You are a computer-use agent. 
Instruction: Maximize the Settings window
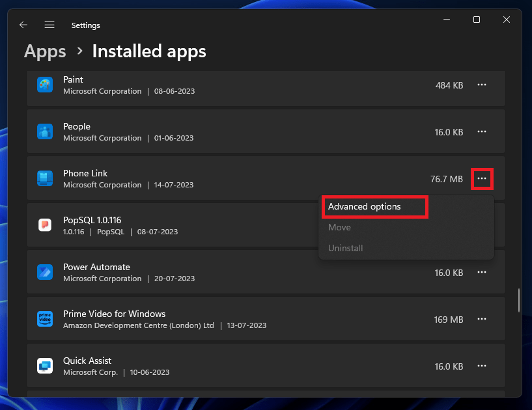(477, 20)
